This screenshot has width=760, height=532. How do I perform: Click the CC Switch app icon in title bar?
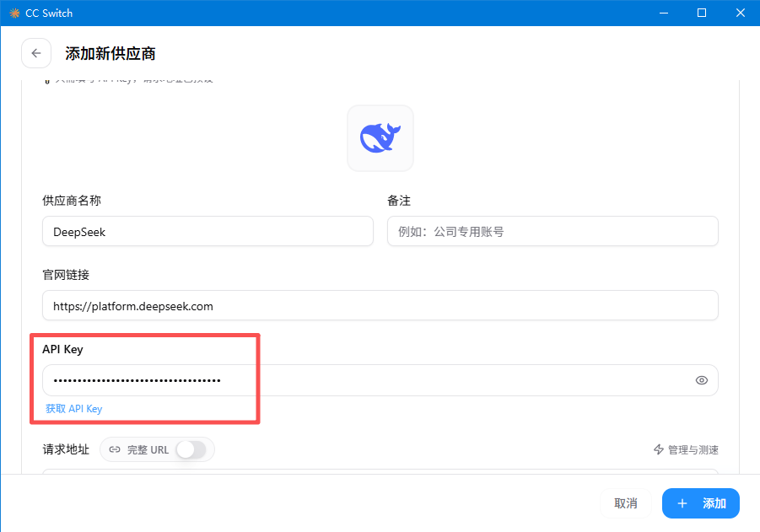pyautogui.click(x=14, y=13)
